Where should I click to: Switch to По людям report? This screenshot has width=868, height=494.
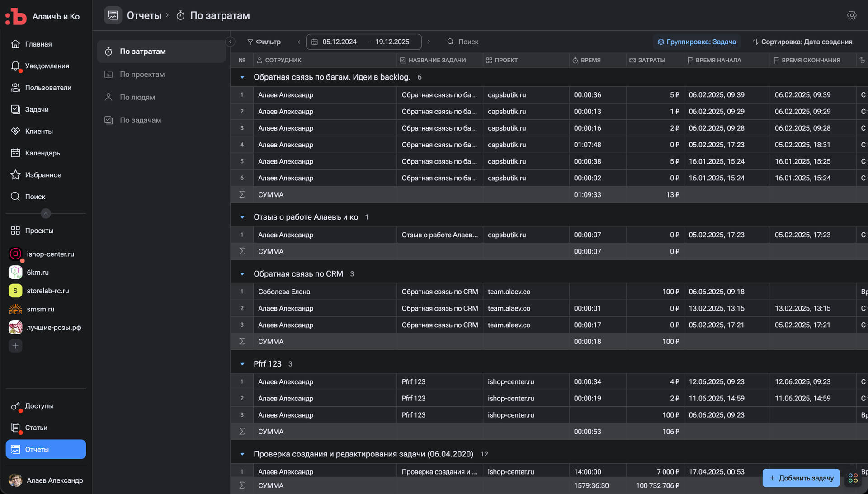pos(137,97)
